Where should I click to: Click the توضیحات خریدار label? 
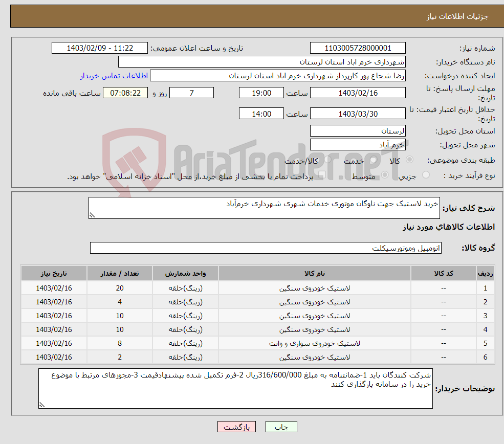[x=465, y=389]
